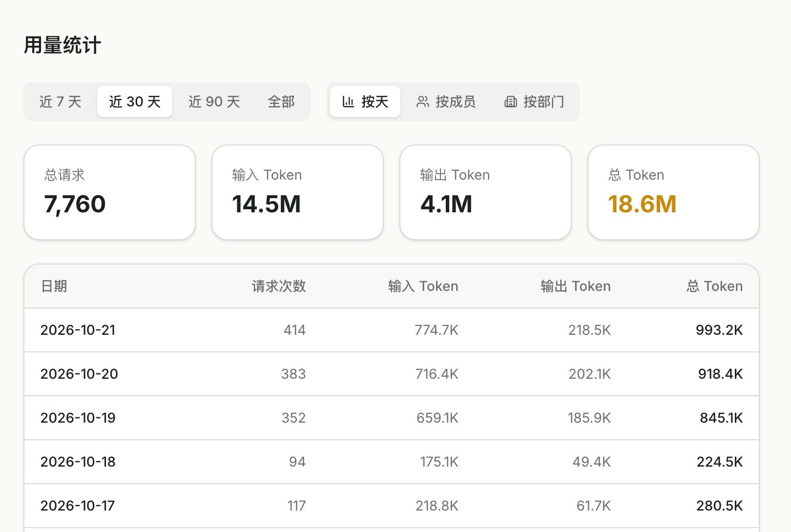The height and width of the screenshot is (532, 791).
Task: Click the 日期 column header
Action: tap(54, 286)
